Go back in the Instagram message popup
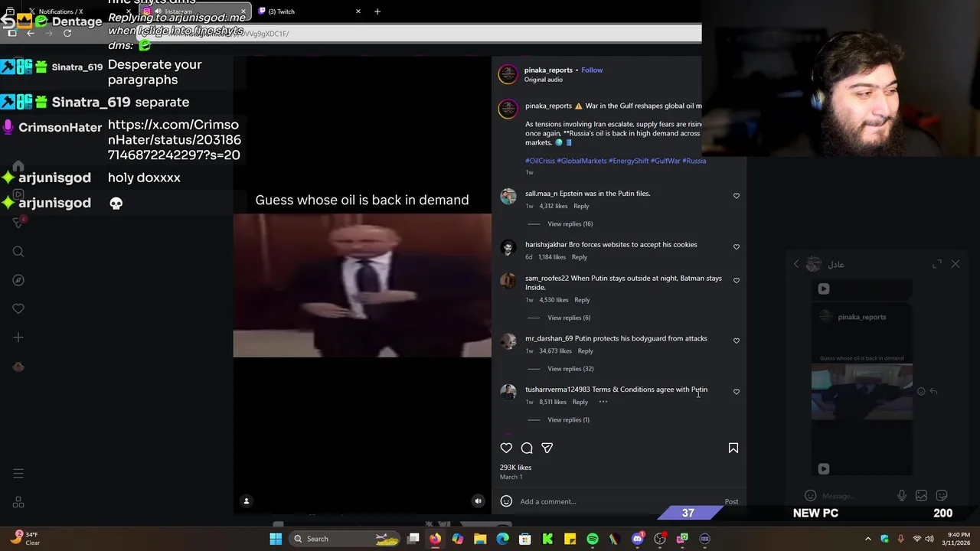The height and width of the screenshot is (551, 980). coord(796,264)
